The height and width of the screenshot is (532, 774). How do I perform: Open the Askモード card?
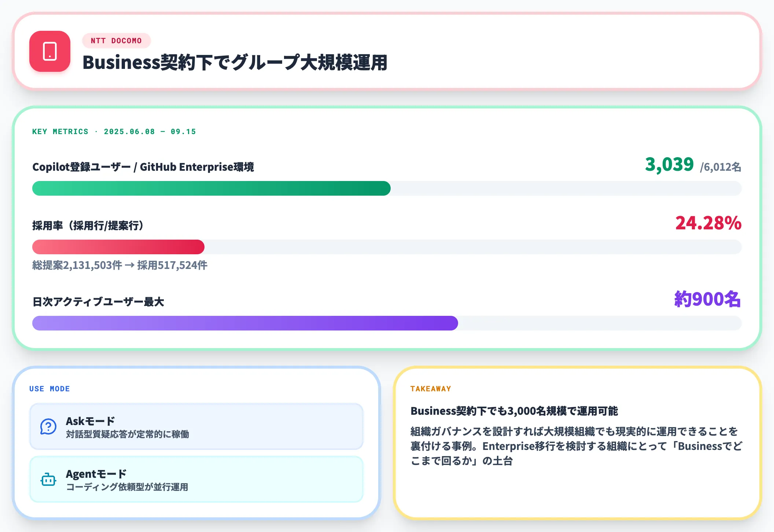pyautogui.click(x=196, y=426)
